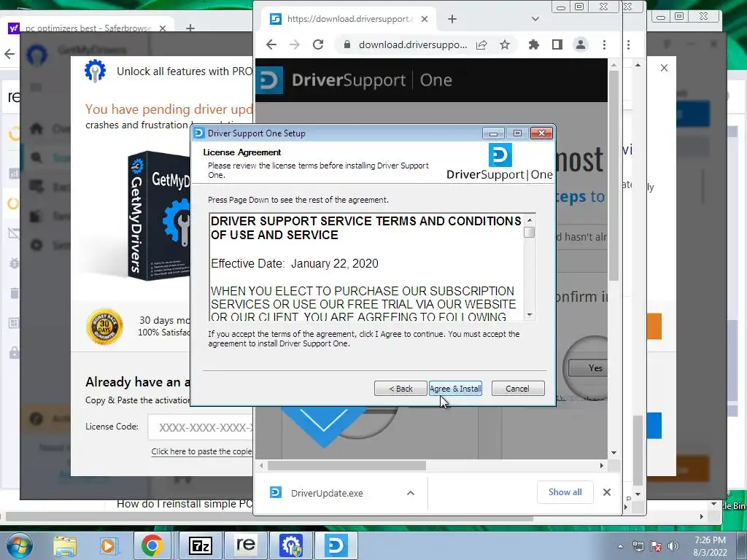Click the Back button in setup dialog
Screen dimensions: 747x560
[x=400, y=389]
